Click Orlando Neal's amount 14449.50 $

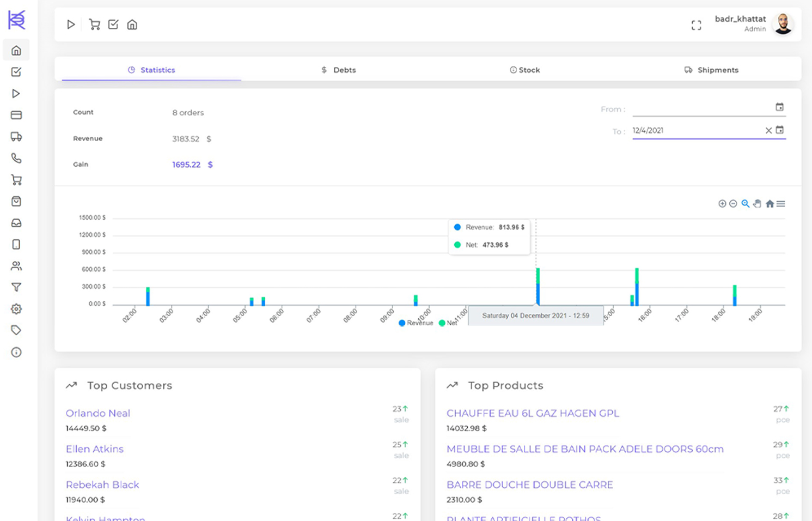click(x=86, y=428)
